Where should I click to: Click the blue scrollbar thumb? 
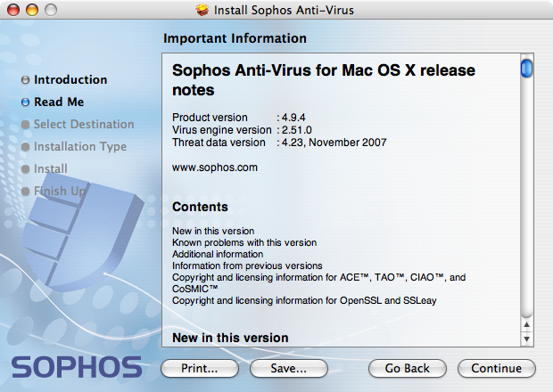click(x=526, y=69)
